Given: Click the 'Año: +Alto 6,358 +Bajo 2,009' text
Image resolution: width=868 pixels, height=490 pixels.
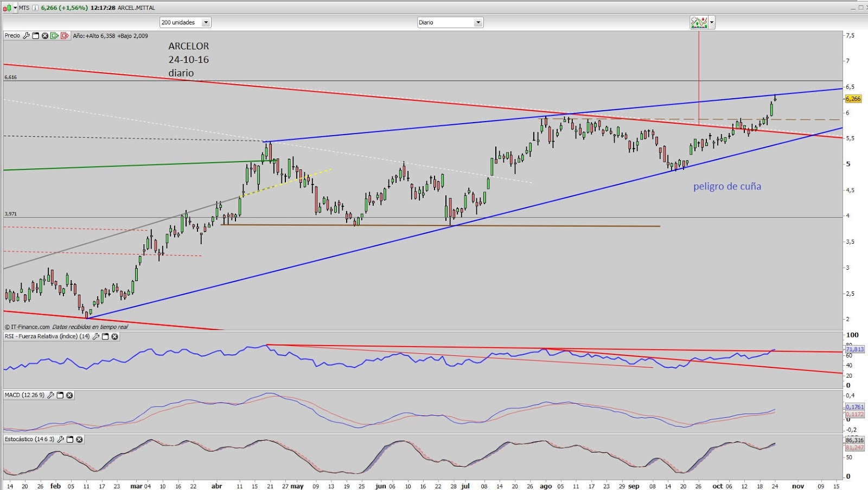Looking at the screenshot, I should click(110, 36).
